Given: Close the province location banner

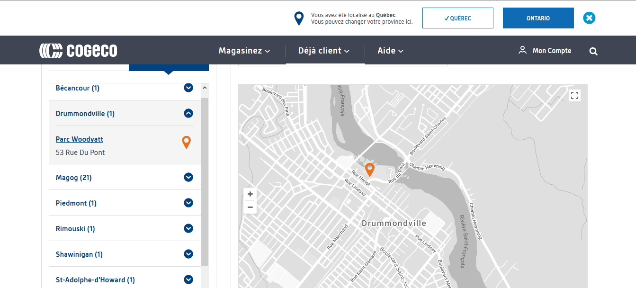Looking at the screenshot, I should pos(589,18).
